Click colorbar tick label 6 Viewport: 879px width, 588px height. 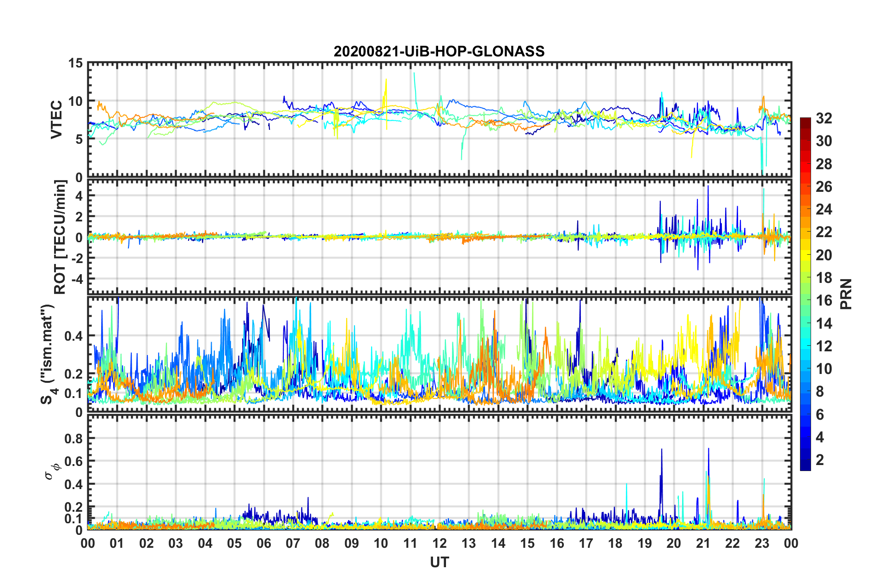click(820, 414)
